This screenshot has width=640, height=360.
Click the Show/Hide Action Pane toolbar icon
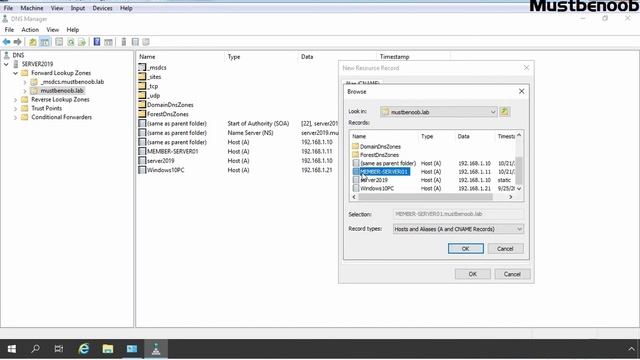tap(108, 42)
